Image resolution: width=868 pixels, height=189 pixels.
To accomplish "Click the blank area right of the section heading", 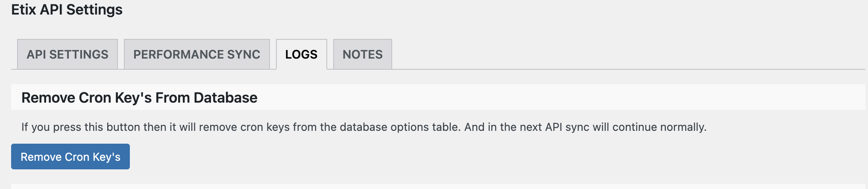I will tap(555, 97).
